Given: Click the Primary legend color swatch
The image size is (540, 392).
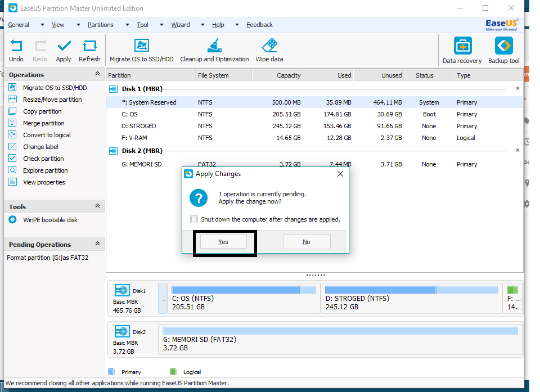Looking at the screenshot, I should (x=111, y=372).
